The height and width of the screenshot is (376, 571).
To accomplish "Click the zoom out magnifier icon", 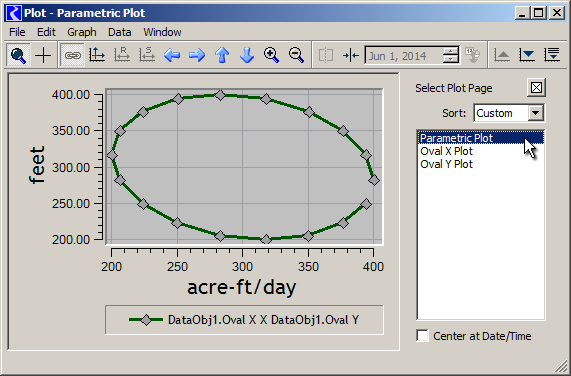I will tap(296, 55).
